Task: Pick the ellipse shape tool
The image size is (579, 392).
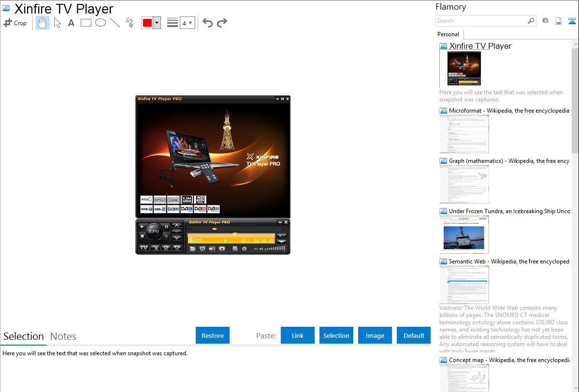Action: click(101, 23)
